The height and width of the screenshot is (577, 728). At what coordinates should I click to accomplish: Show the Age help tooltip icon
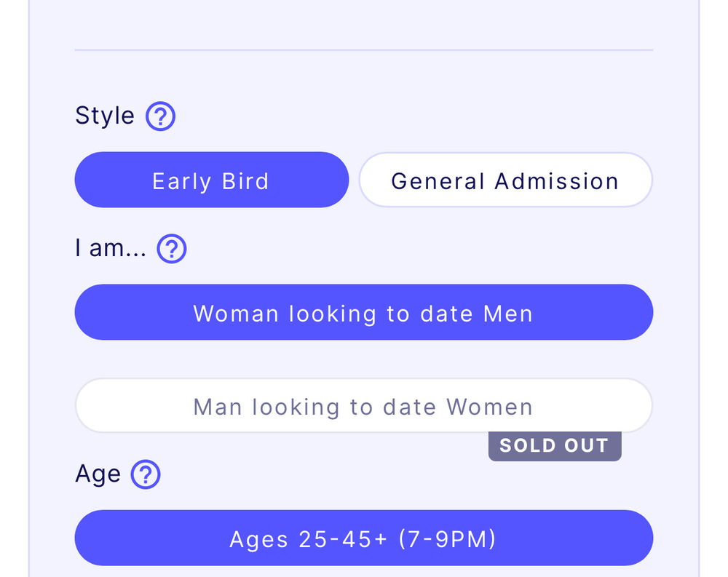(x=146, y=474)
